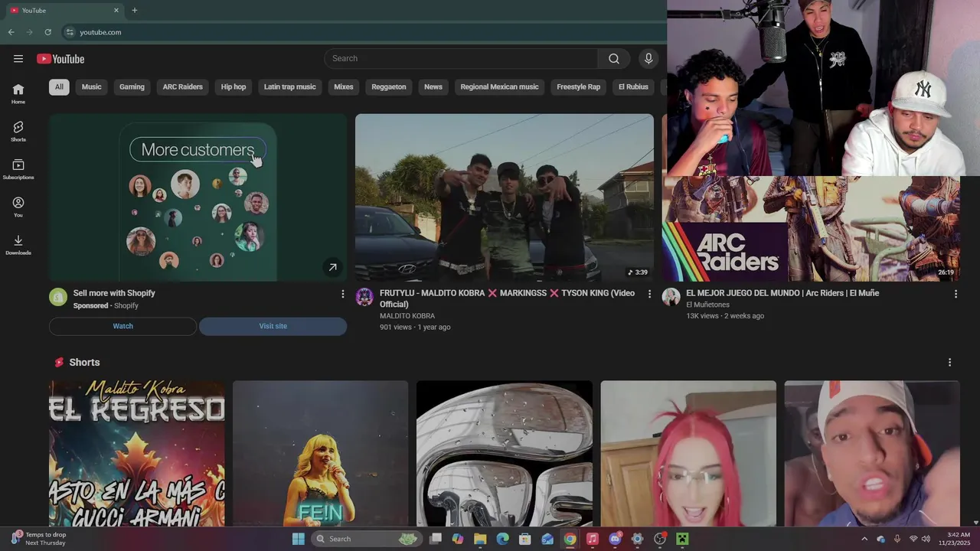Click the magnifier search button

coord(614,58)
